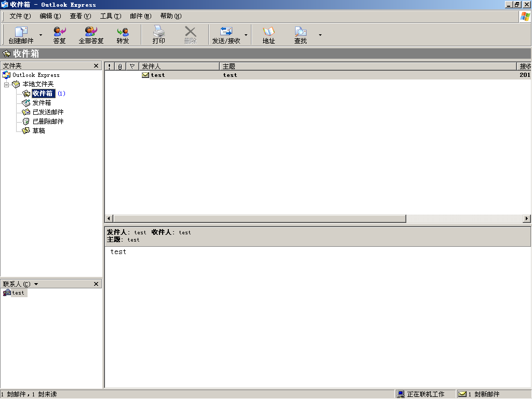Sort by received (接收) column header
532x399 pixels.
tap(524, 66)
